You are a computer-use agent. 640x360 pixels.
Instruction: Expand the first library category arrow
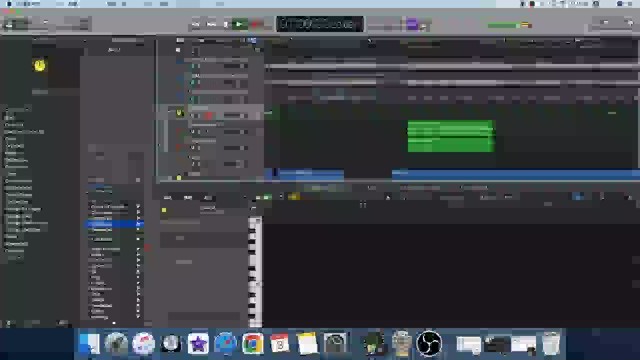click(x=138, y=207)
